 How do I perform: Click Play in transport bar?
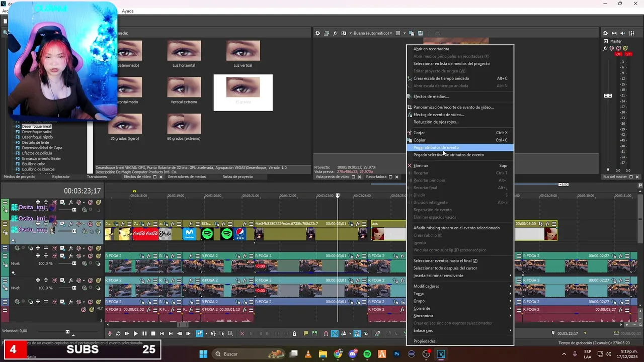tap(136, 333)
